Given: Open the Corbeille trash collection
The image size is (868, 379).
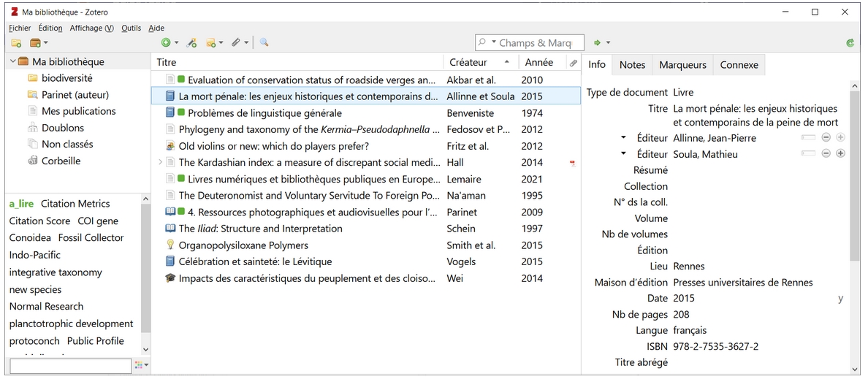Looking at the screenshot, I should 61,161.
